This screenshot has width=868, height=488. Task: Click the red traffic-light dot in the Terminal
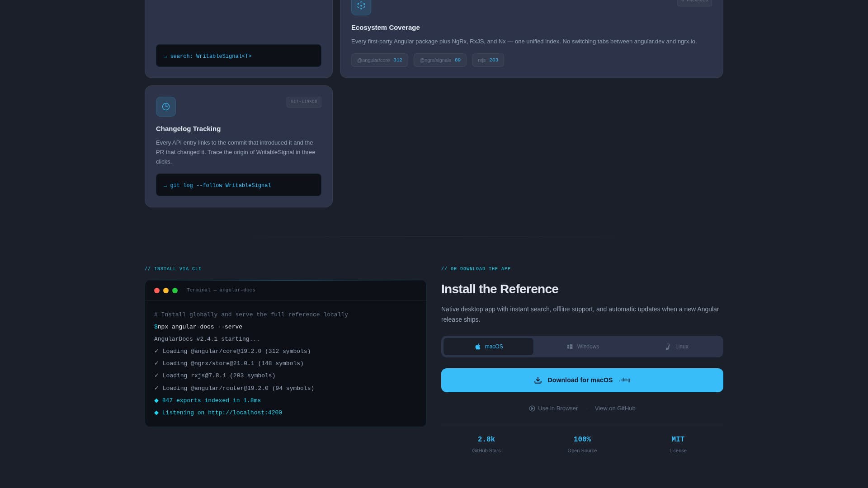point(156,291)
